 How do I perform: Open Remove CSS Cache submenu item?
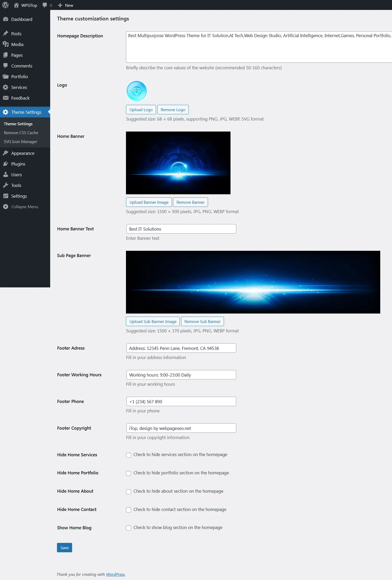click(x=21, y=133)
